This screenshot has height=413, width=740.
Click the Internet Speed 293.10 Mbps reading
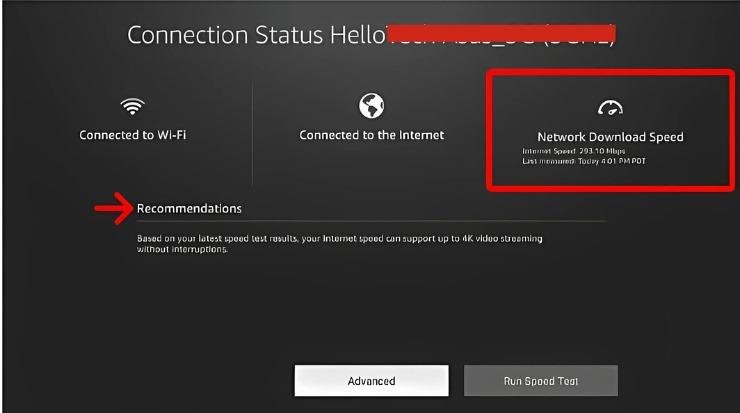566,151
